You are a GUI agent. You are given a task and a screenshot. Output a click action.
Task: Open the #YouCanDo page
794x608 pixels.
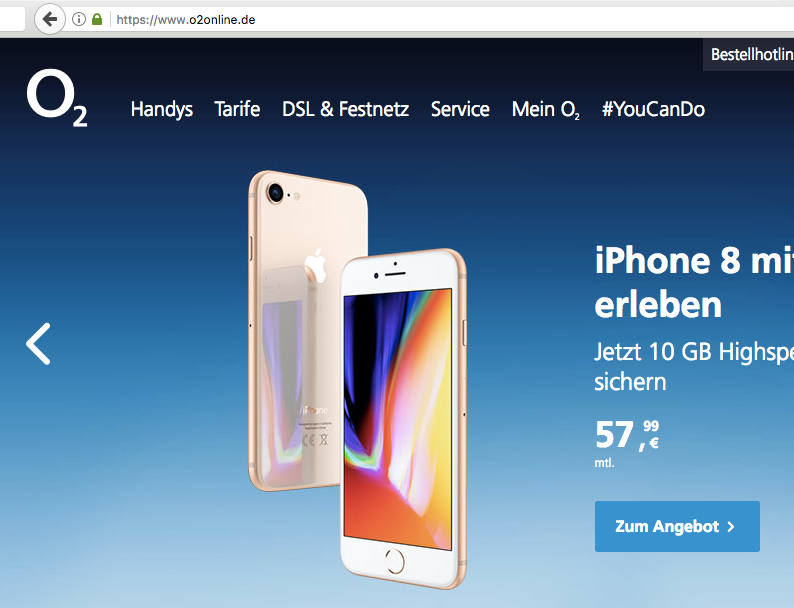point(653,109)
